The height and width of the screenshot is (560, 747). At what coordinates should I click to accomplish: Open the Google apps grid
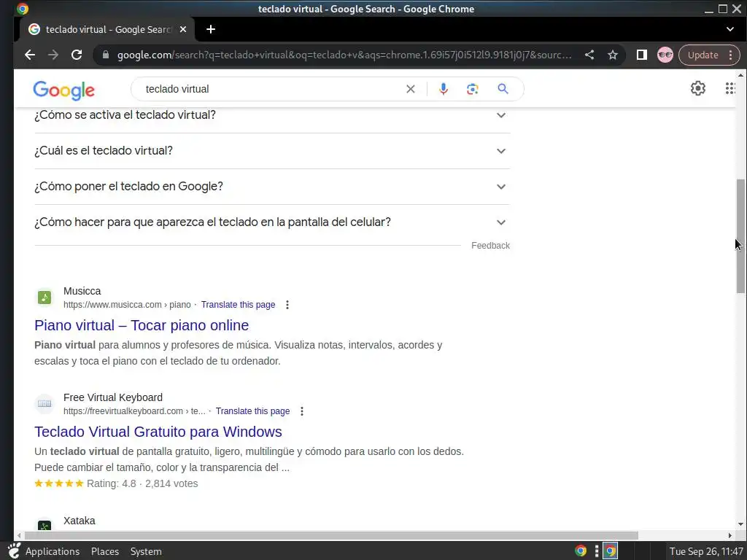[730, 88]
